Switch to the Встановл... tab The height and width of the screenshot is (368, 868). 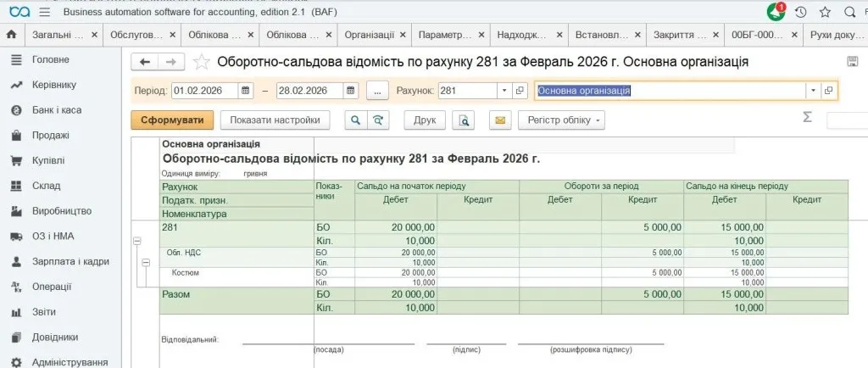pyautogui.click(x=601, y=34)
